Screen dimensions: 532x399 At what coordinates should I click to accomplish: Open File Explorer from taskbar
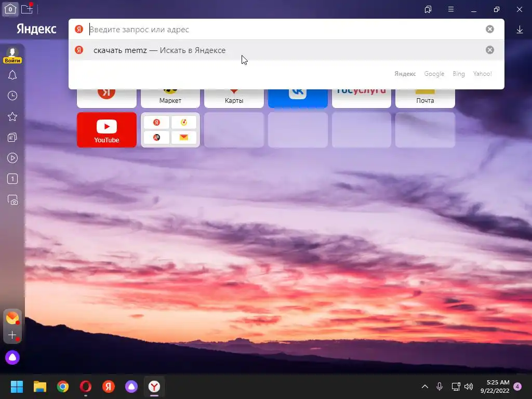(x=39, y=387)
